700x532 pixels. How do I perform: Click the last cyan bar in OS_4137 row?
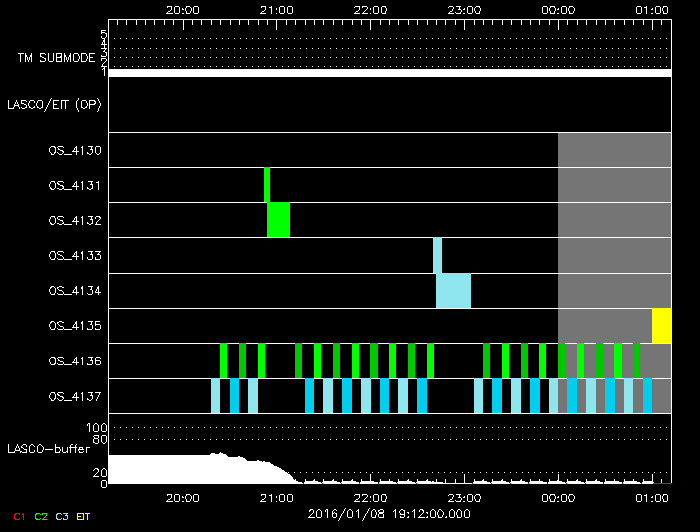click(x=647, y=396)
